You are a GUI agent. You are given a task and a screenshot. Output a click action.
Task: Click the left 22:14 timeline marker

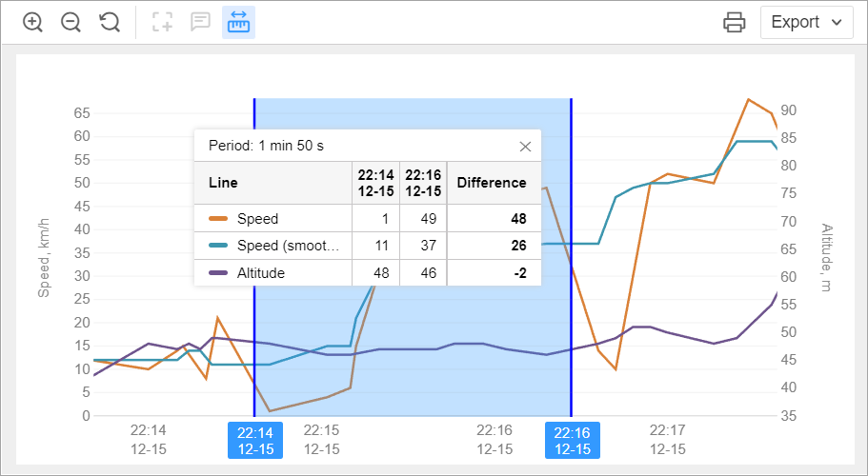[x=255, y=441]
